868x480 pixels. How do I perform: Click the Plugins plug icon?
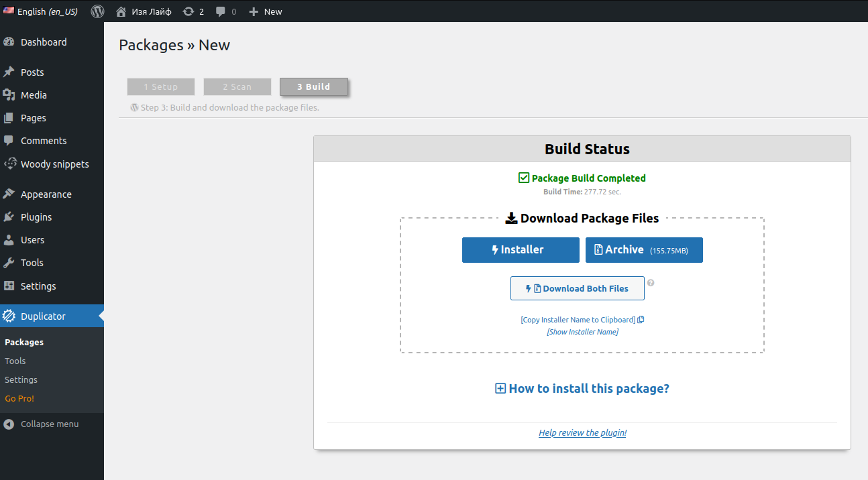coord(9,217)
